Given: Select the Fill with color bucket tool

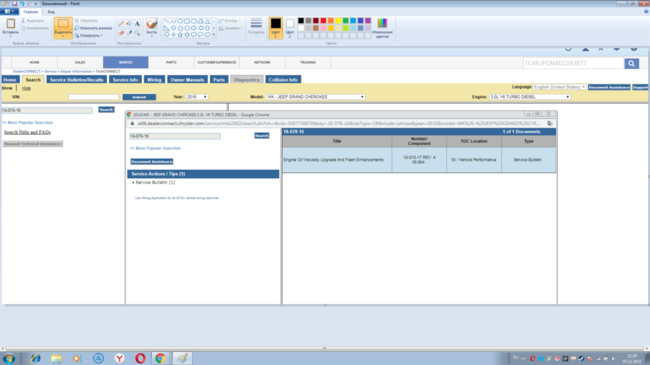Looking at the screenshot, I should click(x=129, y=24).
